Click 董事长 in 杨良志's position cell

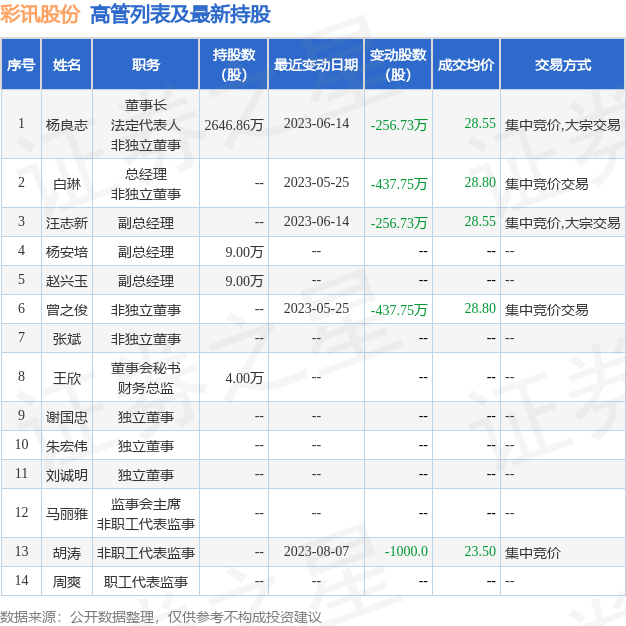146,105
